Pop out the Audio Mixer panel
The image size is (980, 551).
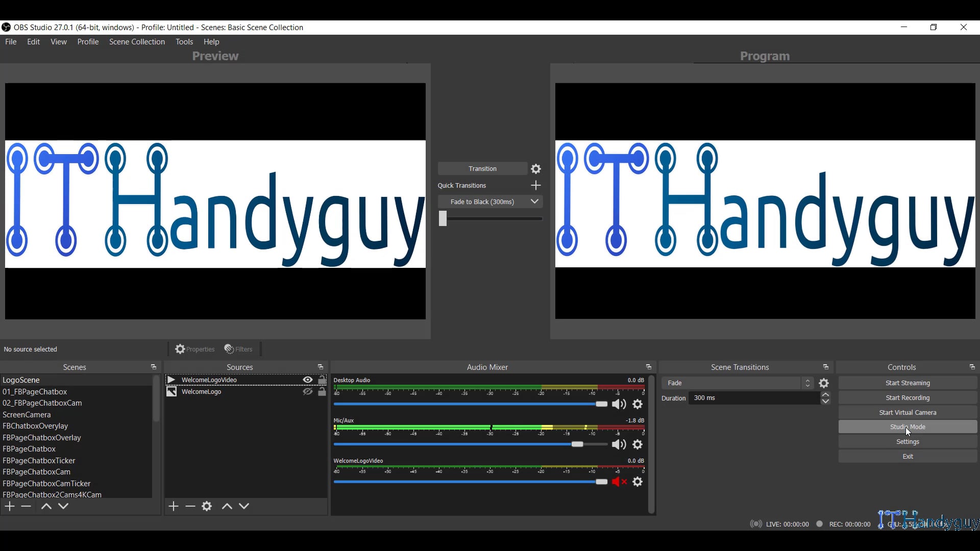point(649,367)
